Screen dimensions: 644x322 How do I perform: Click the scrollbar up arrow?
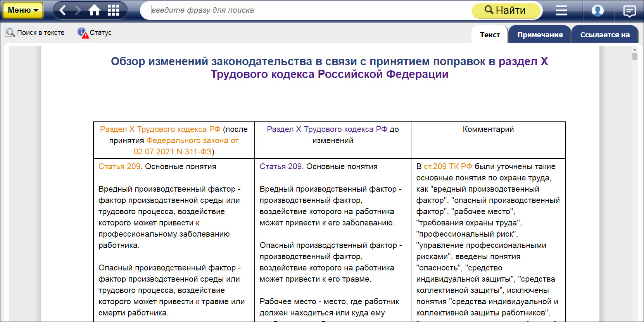[635, 50]
